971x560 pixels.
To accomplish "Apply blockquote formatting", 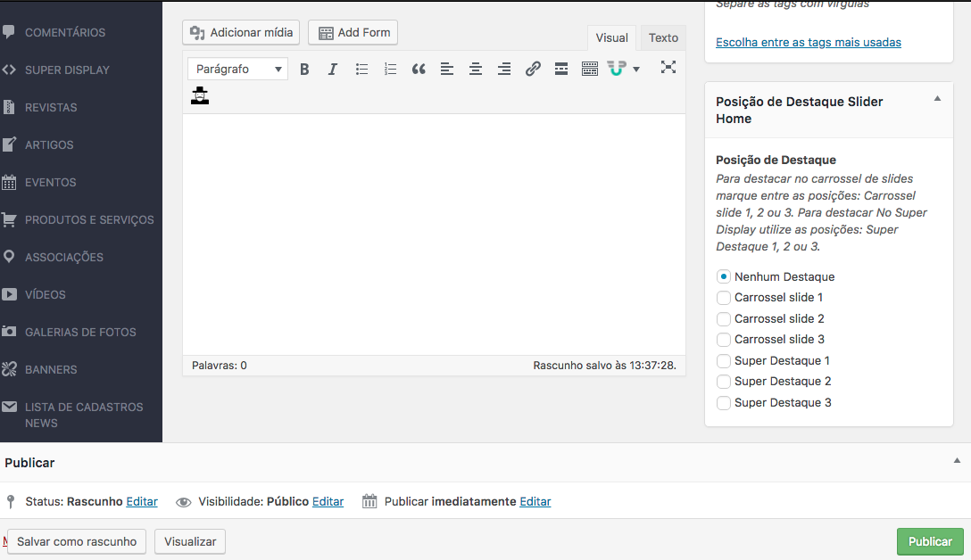I will coord(419,69).
